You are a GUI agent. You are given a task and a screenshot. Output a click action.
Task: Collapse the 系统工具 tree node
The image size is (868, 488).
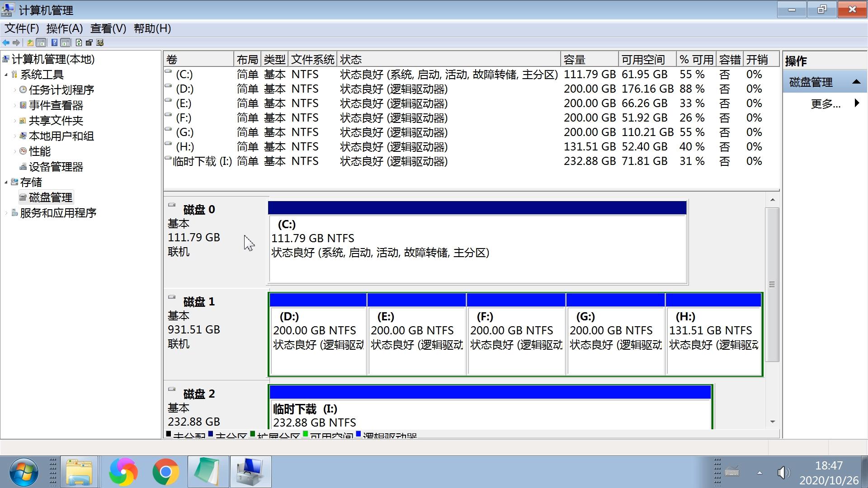coord(6,75)
